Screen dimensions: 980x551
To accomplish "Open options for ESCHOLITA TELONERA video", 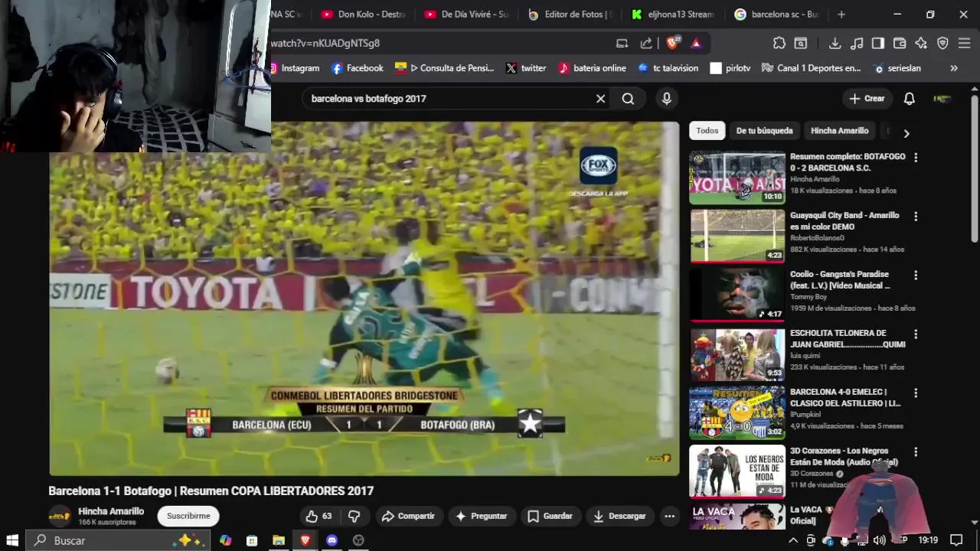I will (916, 334).
